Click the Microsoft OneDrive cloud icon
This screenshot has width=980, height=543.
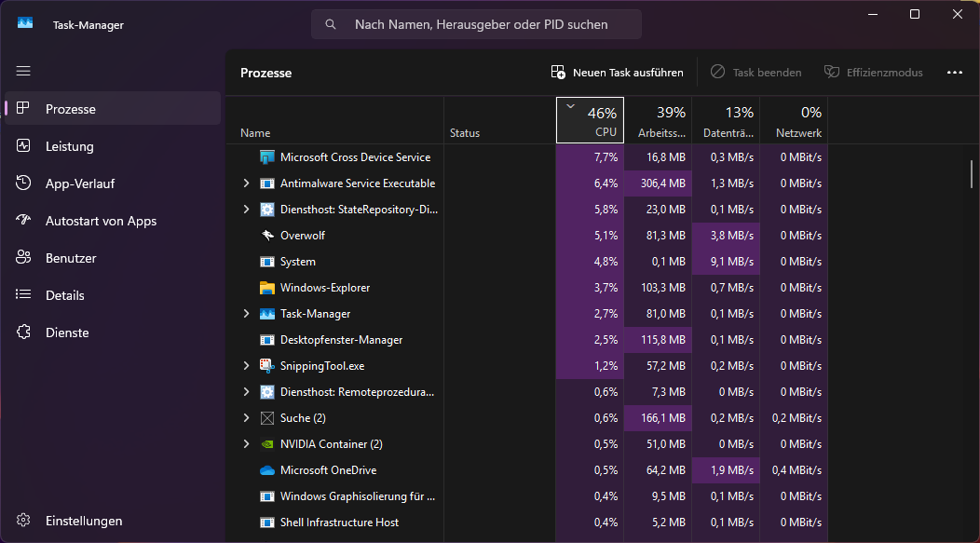(267, 470)
